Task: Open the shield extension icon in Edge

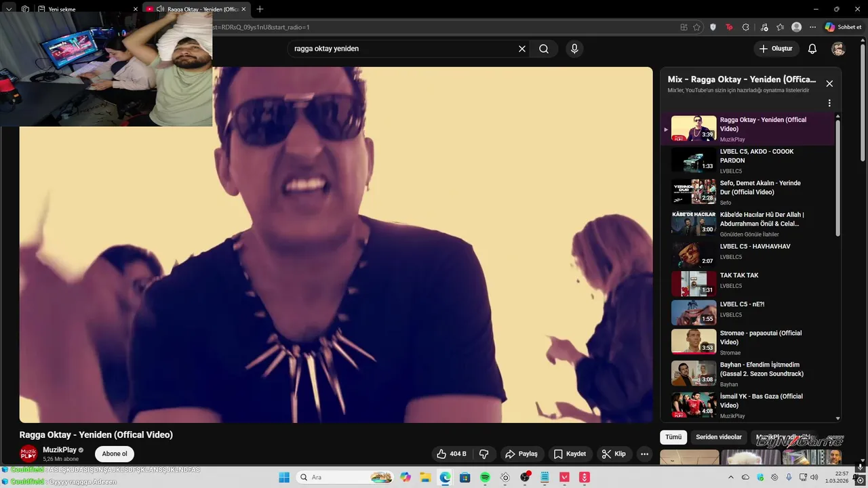Action: 713,27
